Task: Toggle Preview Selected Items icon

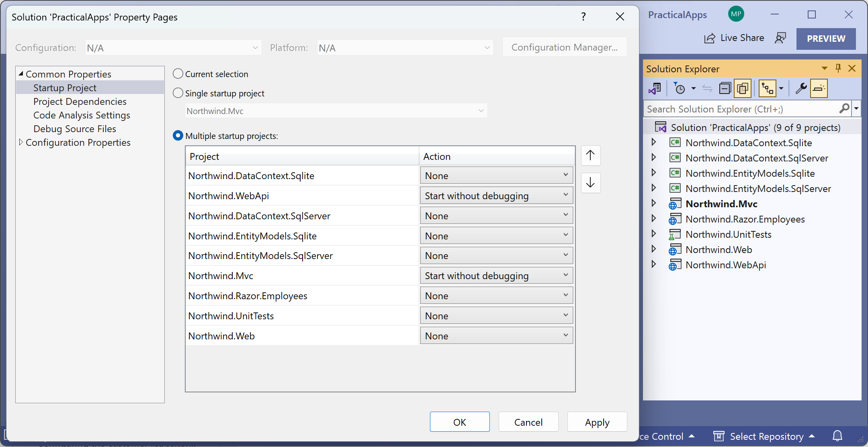Action: click(x=819, y=88)
